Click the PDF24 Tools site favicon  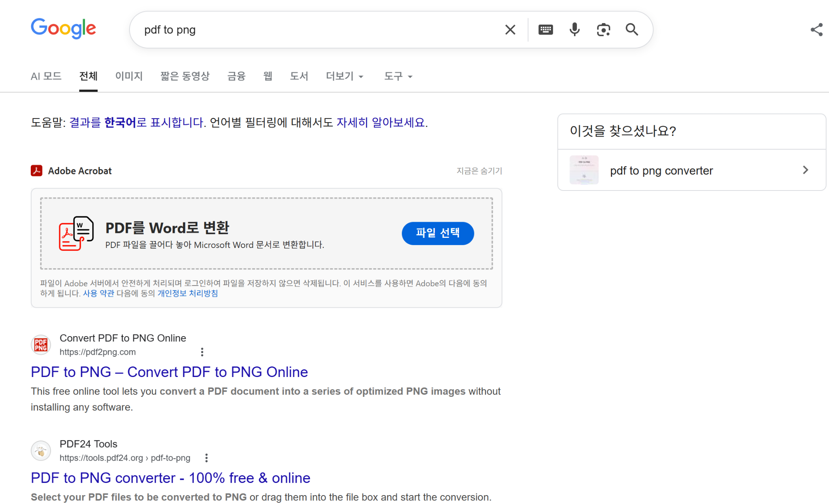coord(41,451)
